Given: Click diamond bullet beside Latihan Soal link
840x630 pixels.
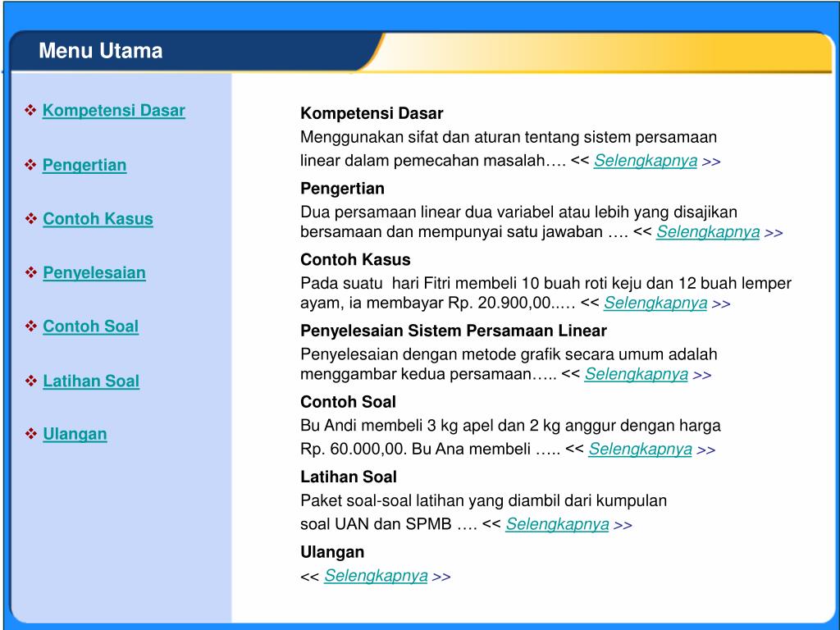Looking at the screenshot, I should coord(30,381).
